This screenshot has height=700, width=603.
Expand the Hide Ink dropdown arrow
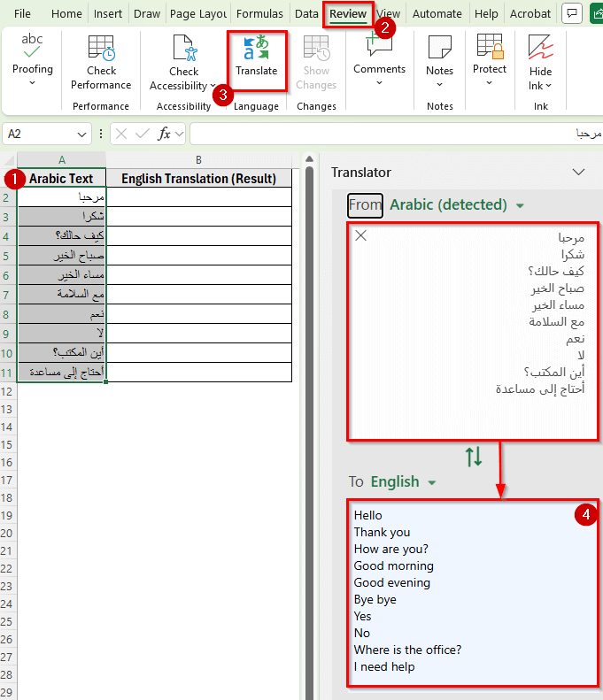548,86
